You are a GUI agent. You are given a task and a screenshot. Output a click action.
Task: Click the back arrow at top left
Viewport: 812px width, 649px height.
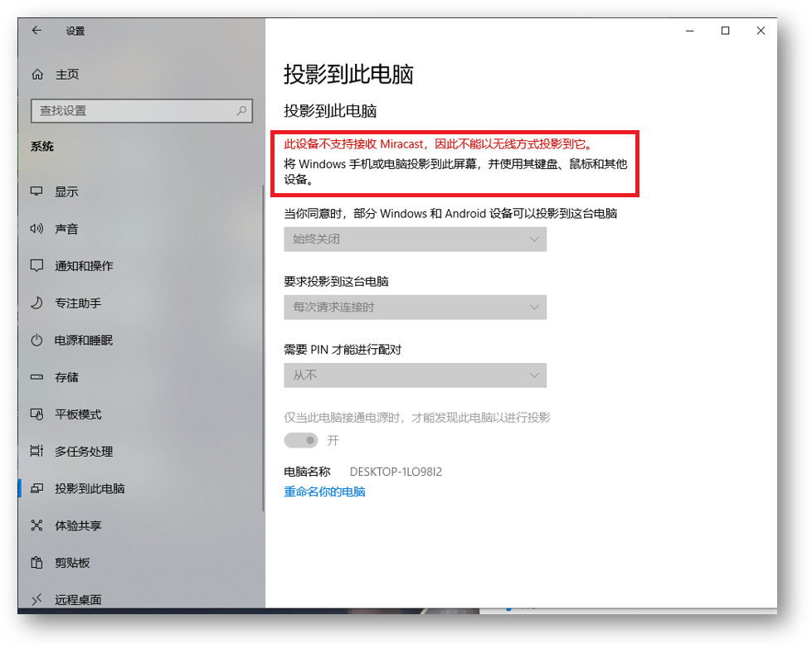point(36,30)
